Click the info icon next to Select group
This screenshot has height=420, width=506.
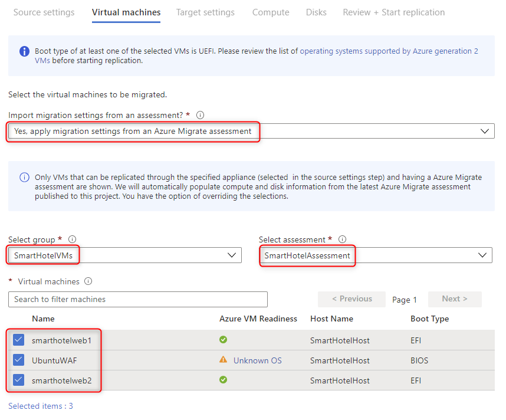pos(73,239)
